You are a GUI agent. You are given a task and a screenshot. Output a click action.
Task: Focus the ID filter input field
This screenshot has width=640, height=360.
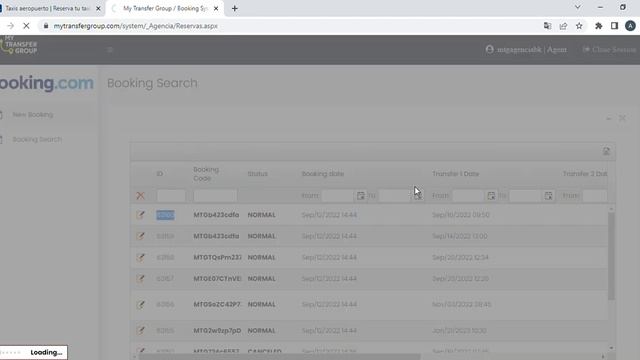click(171, 196)
